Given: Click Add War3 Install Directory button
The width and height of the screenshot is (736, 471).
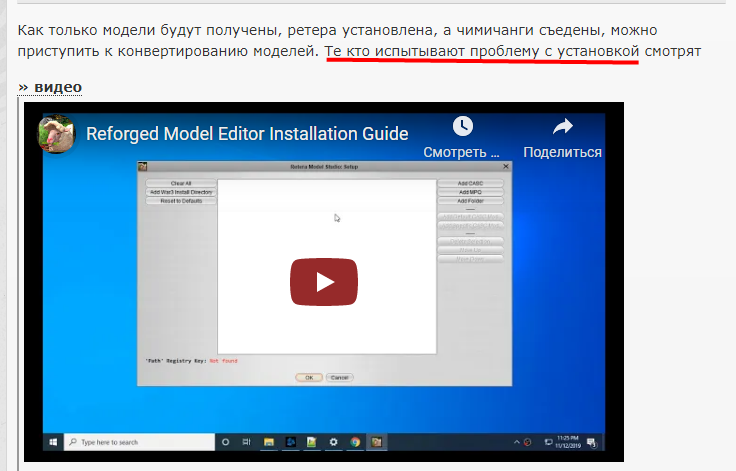Looking at the screenshot, I should 181,192.
